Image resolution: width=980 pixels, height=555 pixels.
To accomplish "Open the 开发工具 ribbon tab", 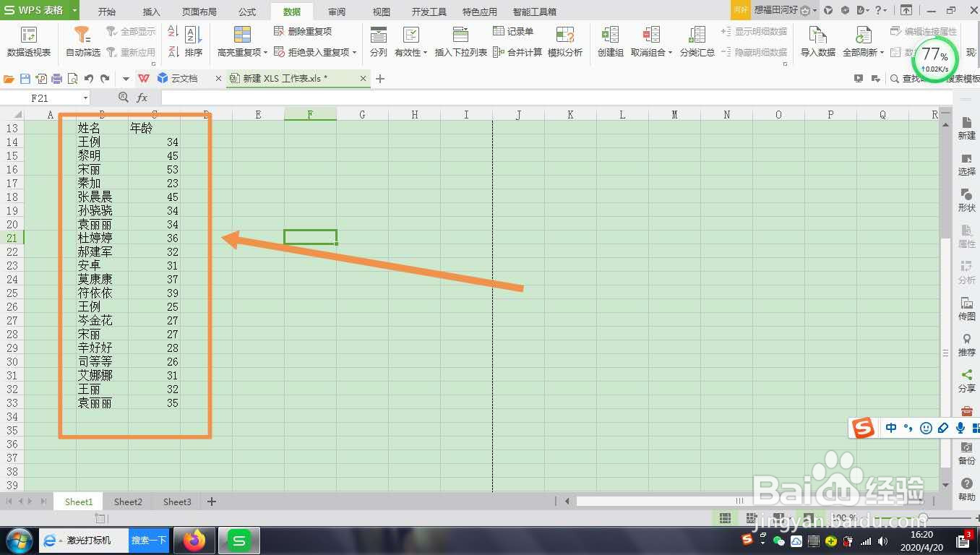I will click(429, 12).
